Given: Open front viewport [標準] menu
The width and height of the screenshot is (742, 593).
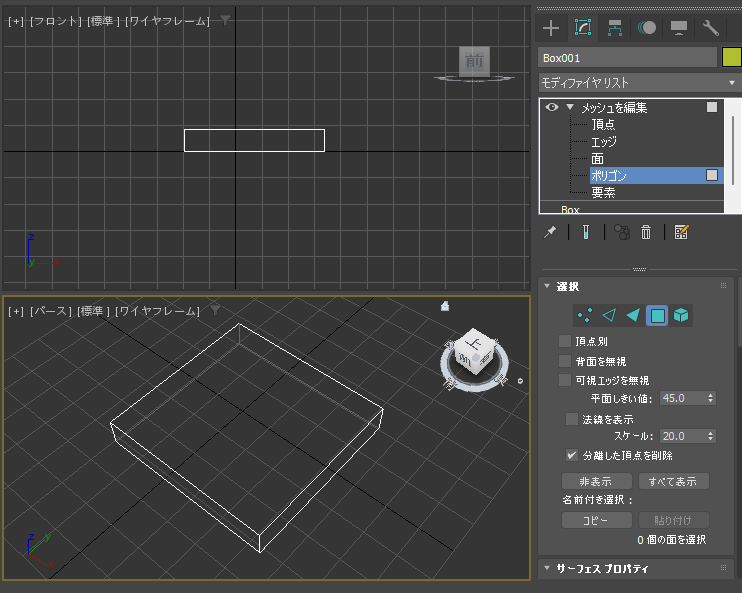Looking at the screenshot, I should (x=104, y=21).
